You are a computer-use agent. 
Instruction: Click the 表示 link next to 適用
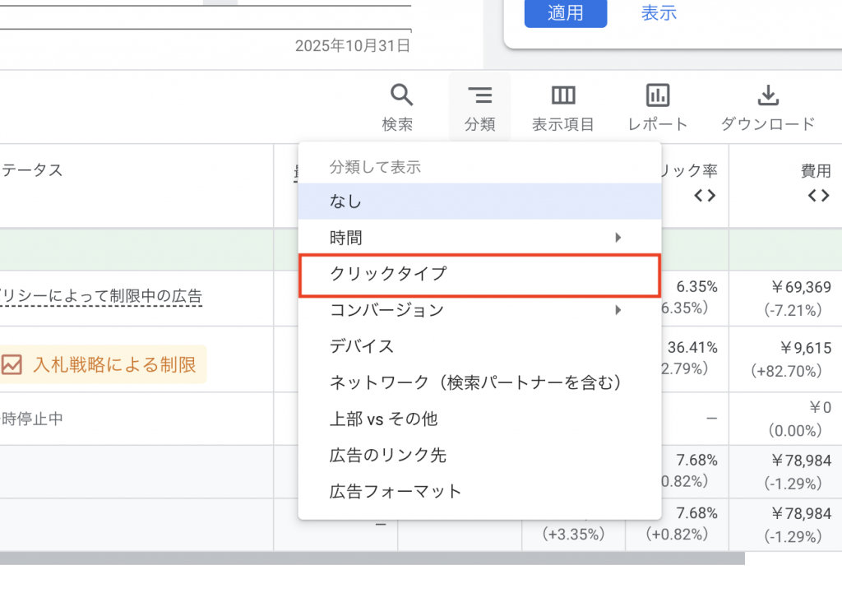tap(659, 13)
